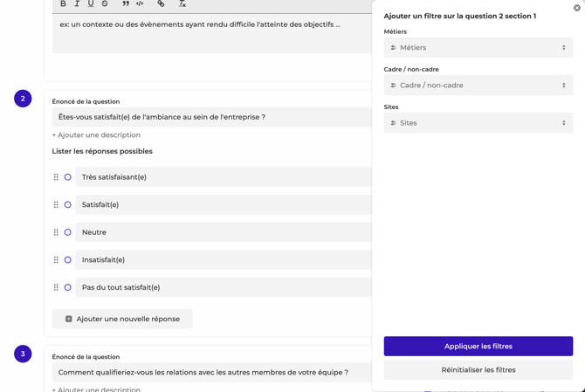
Task: Click the underline formatting icon
Action: 91,4
